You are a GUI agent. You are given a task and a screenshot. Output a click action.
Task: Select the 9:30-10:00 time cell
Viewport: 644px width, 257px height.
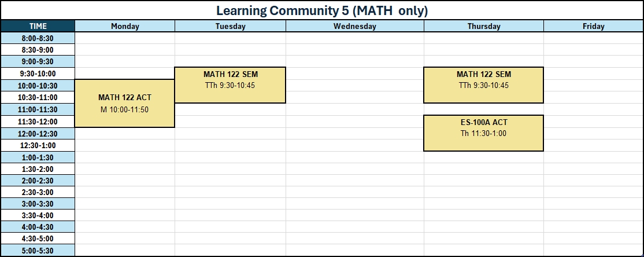pos(38,74)
